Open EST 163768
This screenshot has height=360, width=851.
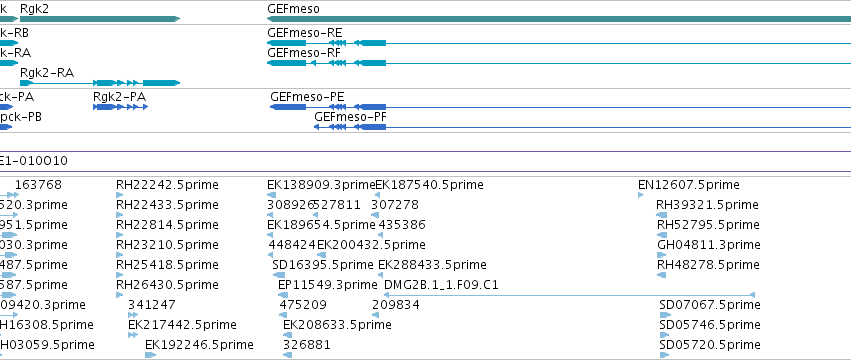pos(39,185)
